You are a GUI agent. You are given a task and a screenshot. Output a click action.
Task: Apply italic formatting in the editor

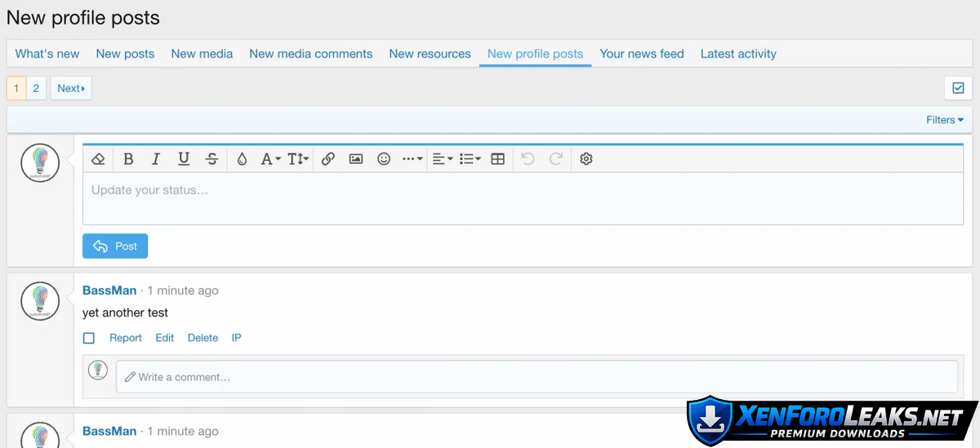click(156, 159)
